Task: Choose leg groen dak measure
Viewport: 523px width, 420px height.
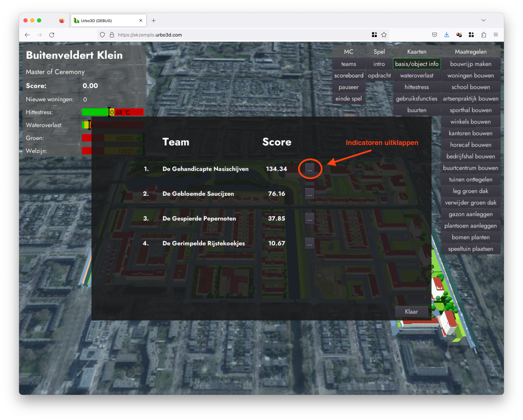Action: pos(471,191)
